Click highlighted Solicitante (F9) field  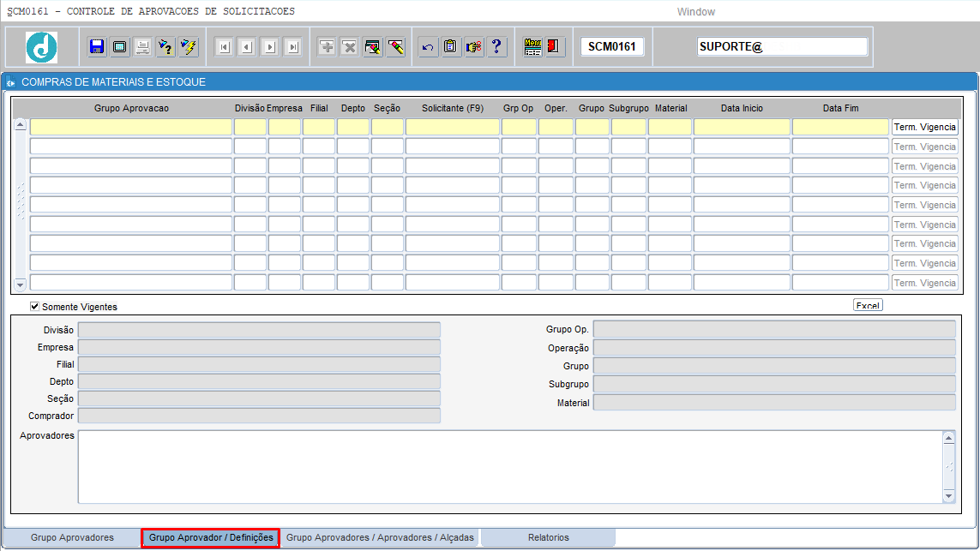pyautogui.click(x=453, y=128)
